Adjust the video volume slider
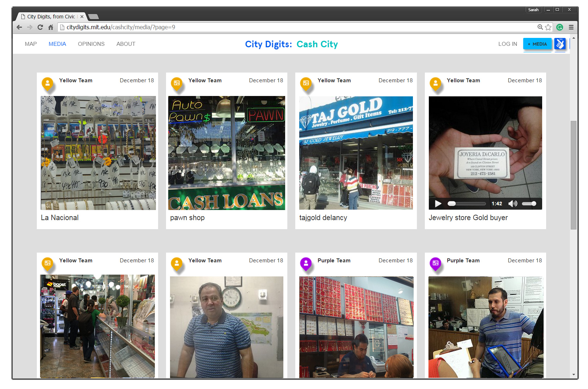The height and width of the screenshot is (389, 588). coord(529,204)
